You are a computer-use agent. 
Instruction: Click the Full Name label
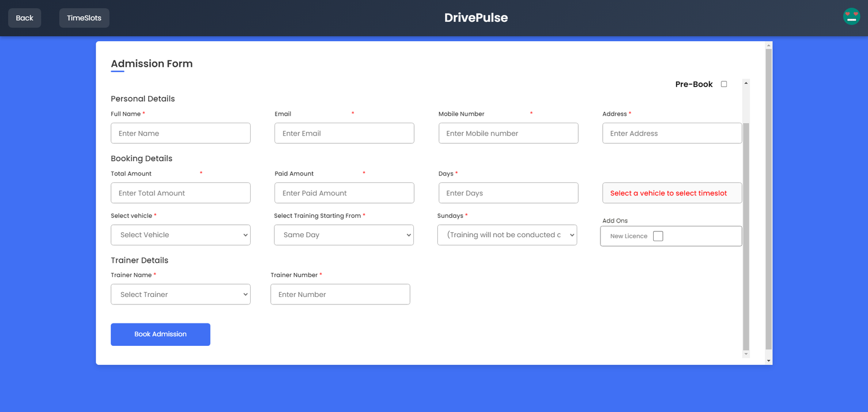point(126,114)
